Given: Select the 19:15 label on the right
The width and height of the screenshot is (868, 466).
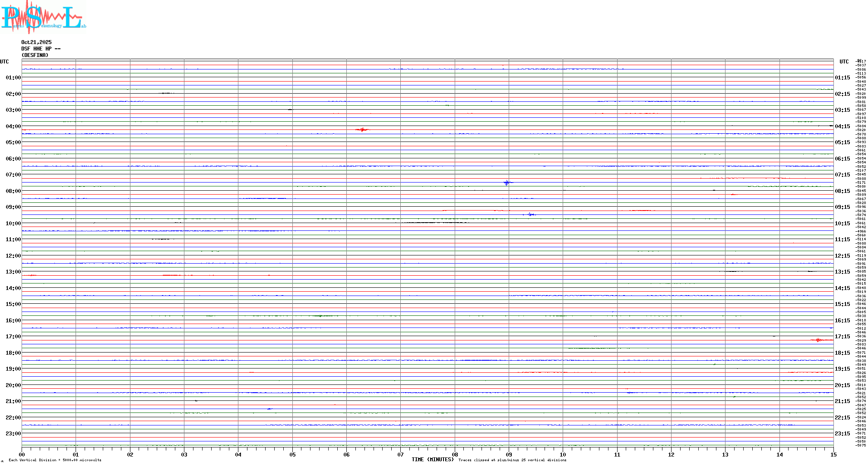Looking at the screenshot, I should pyautogui.click(x=842, y=369).
